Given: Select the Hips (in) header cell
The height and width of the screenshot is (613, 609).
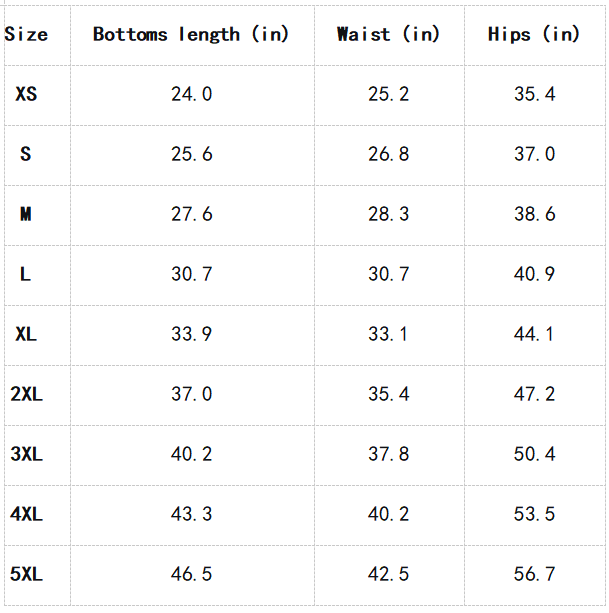Looking at the screenshot, I should tap(534, 34).
